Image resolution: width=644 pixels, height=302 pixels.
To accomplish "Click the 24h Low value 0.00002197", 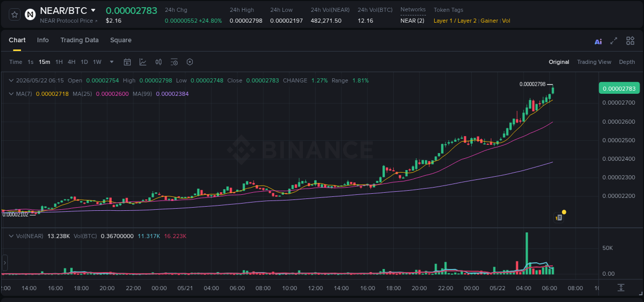I will pos(286,21).
